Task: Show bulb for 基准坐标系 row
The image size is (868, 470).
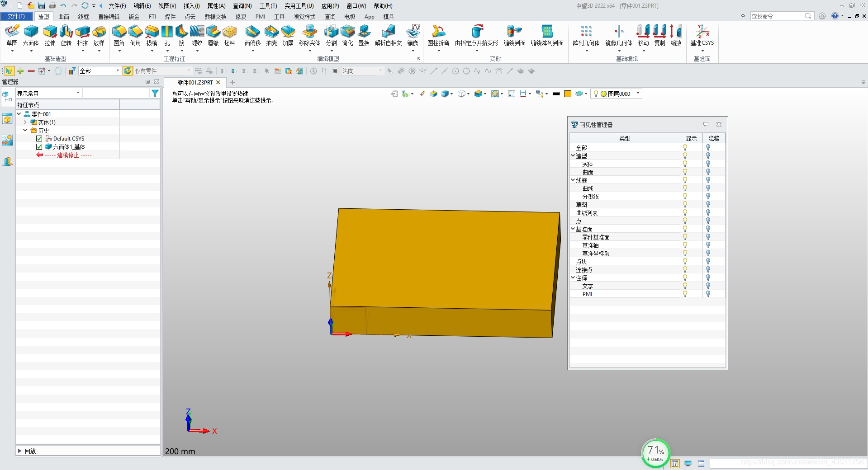Action: coord(685,254)
